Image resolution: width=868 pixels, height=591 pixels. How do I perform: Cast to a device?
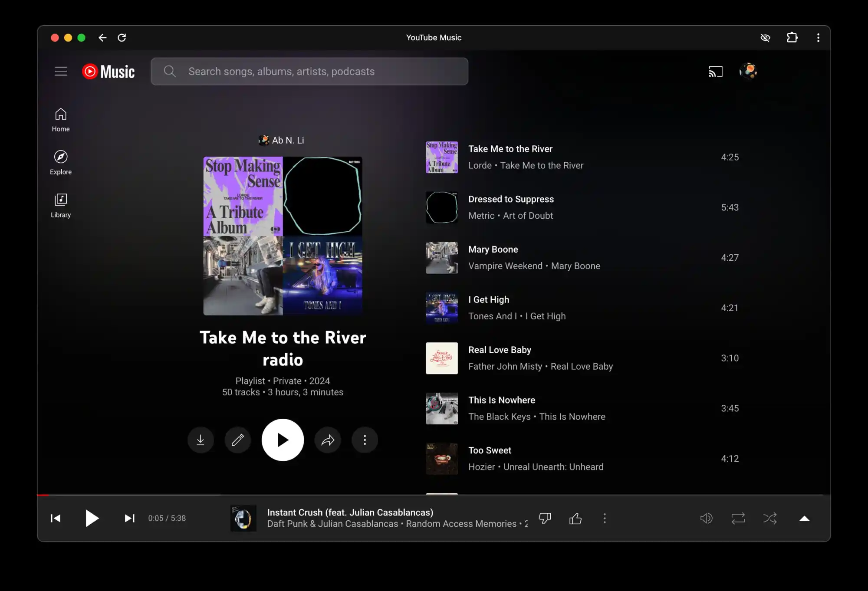[716, 72]
